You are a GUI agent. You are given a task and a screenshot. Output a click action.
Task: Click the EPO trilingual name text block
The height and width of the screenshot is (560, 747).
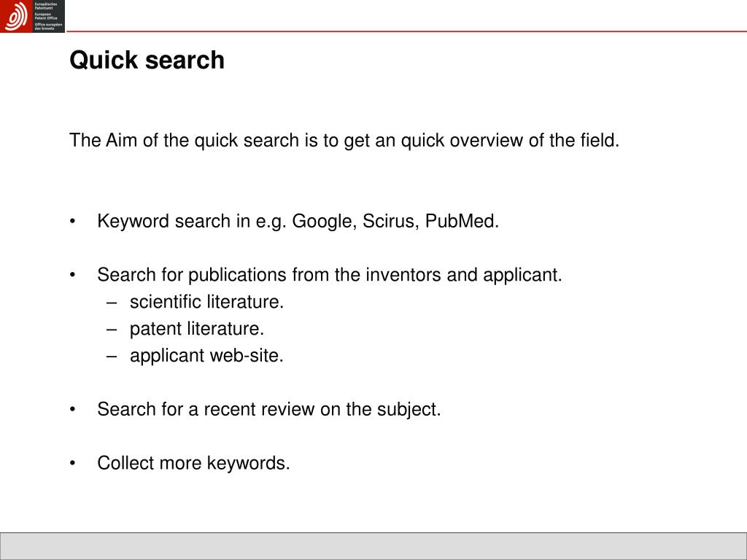[x=48, y=16]
